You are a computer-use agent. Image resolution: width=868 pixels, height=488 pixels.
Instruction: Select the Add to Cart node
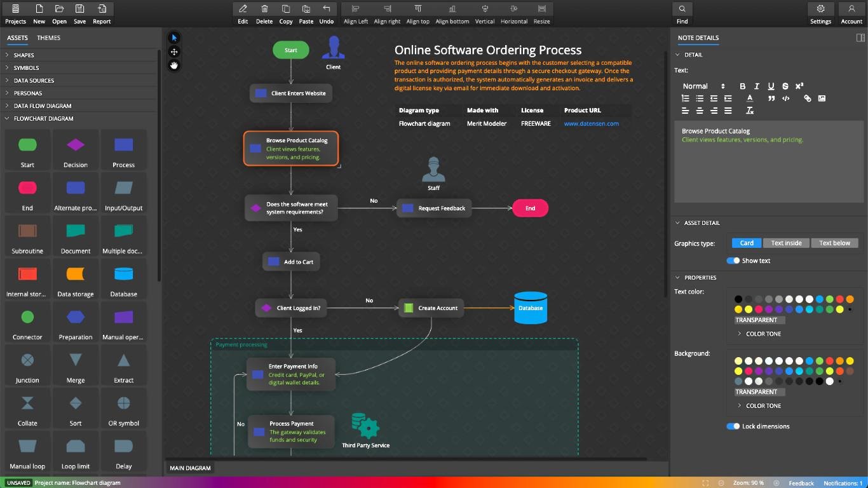point(292,262)
